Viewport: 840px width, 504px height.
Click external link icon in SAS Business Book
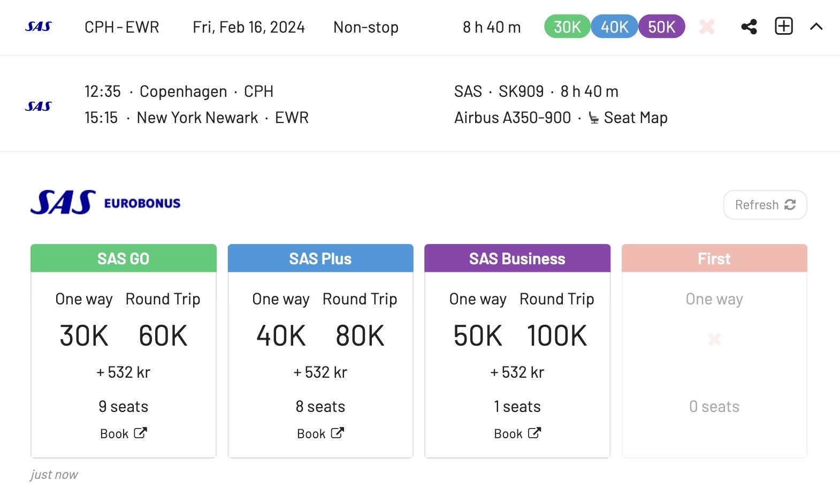pos(534,432)
